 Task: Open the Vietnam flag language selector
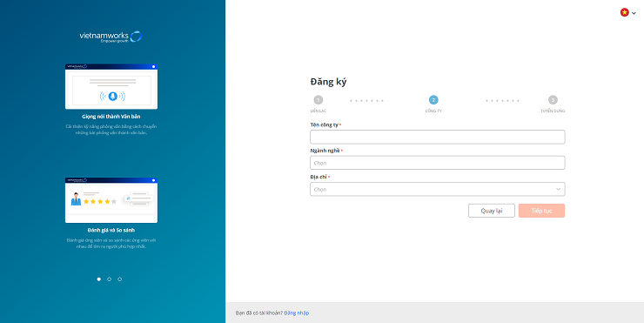[x=628, y=13]
